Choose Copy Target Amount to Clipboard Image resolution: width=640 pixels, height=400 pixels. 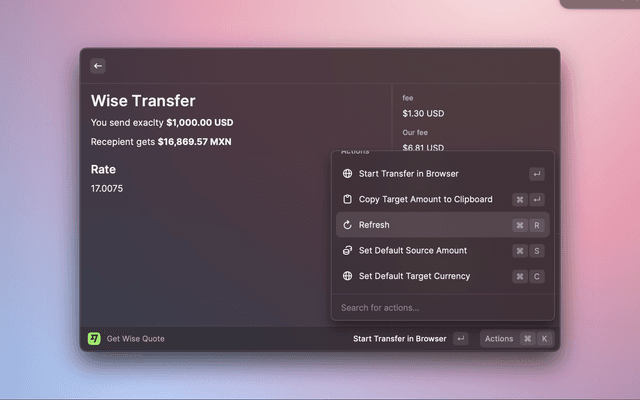tap(425, 199)
